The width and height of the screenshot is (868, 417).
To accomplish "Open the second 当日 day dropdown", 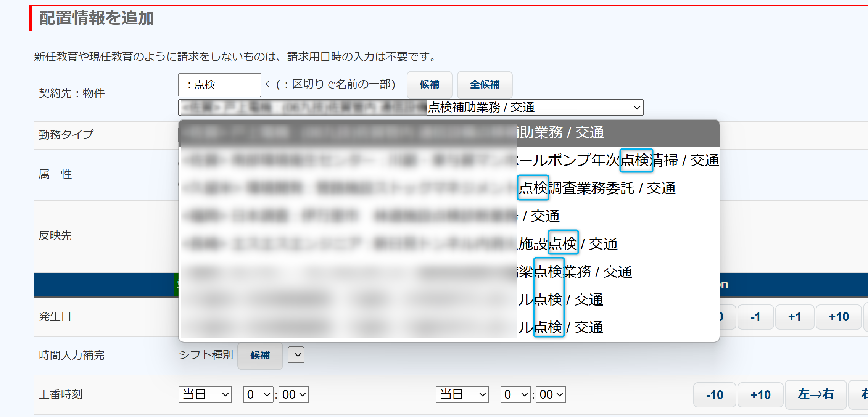I will pos(462,394).
